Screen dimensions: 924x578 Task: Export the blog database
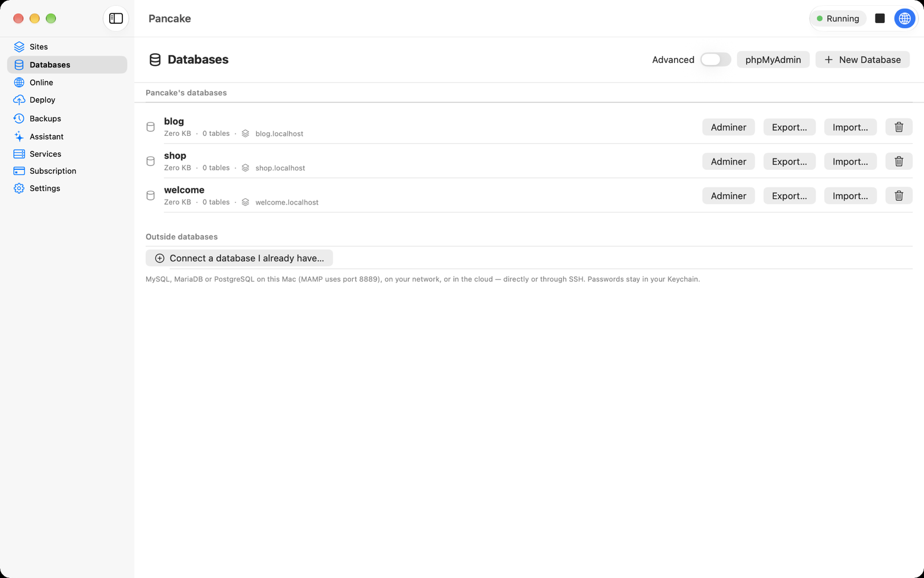(x=789, y=127)
